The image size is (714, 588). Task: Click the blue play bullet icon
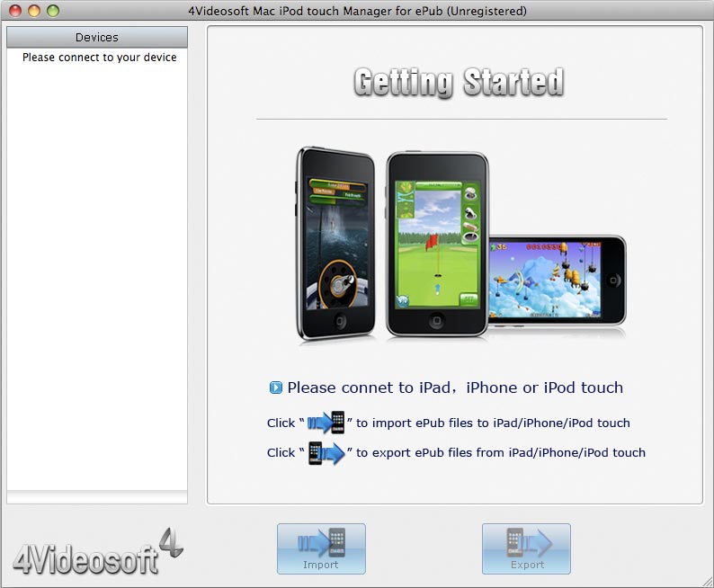tap(275, 388)
